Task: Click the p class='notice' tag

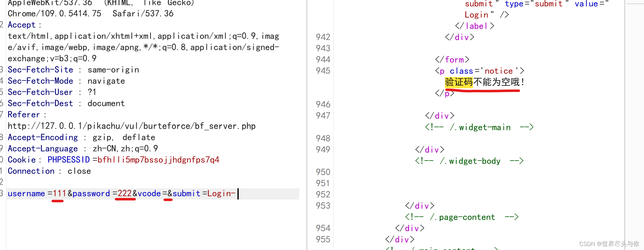Action: [480, 71]
